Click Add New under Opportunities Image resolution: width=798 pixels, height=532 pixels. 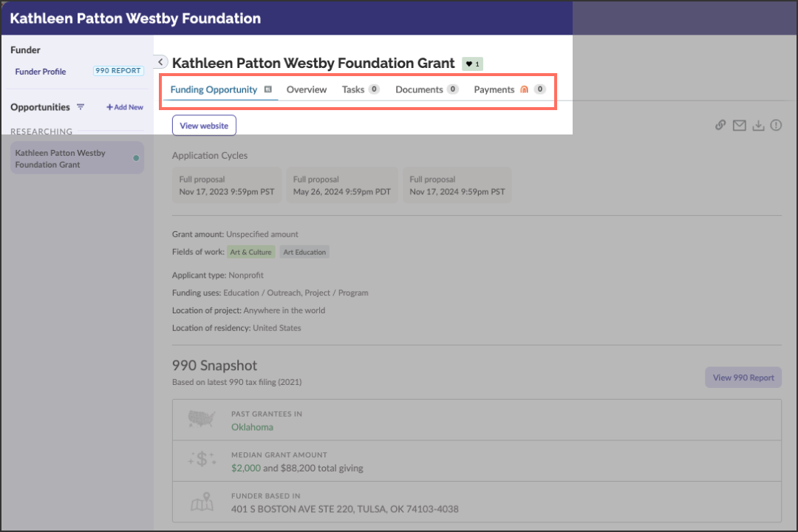(124, 107)
